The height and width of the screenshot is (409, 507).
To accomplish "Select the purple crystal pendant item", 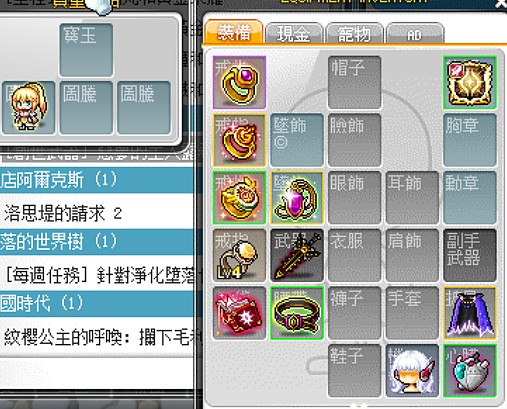I will click(x=297, y=198).
